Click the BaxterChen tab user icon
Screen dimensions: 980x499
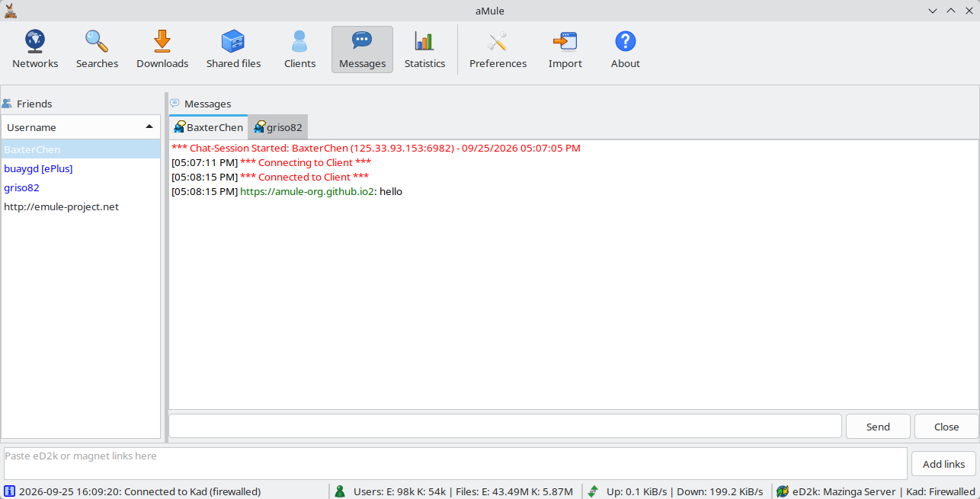[x=179, y=127]
